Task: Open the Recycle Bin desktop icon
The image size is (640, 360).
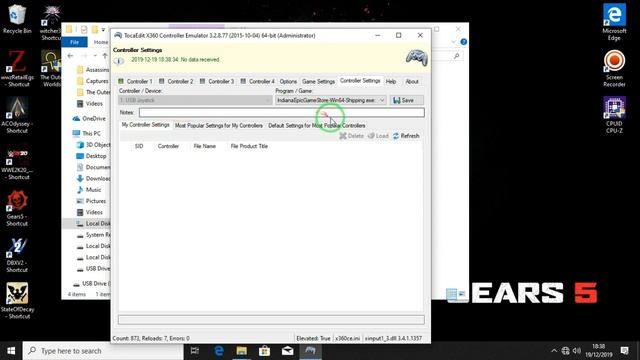Action: [17, 19]
